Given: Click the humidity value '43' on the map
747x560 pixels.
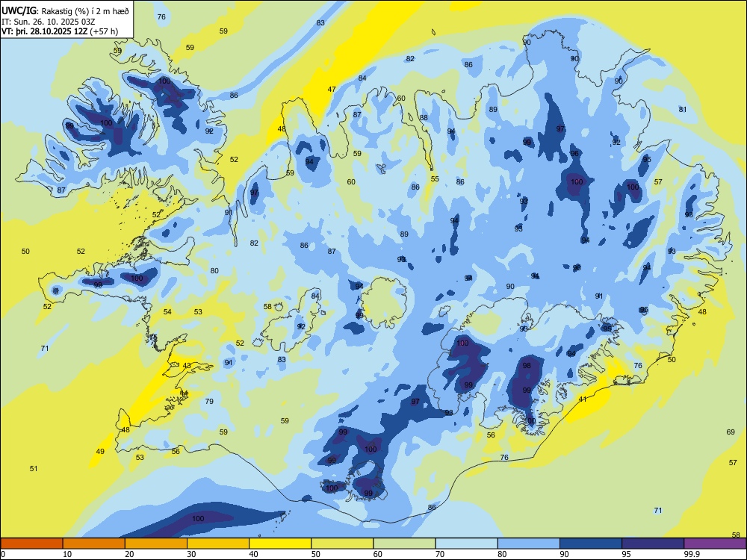Looking at the screenshot, I should click(x=187, y=365).
